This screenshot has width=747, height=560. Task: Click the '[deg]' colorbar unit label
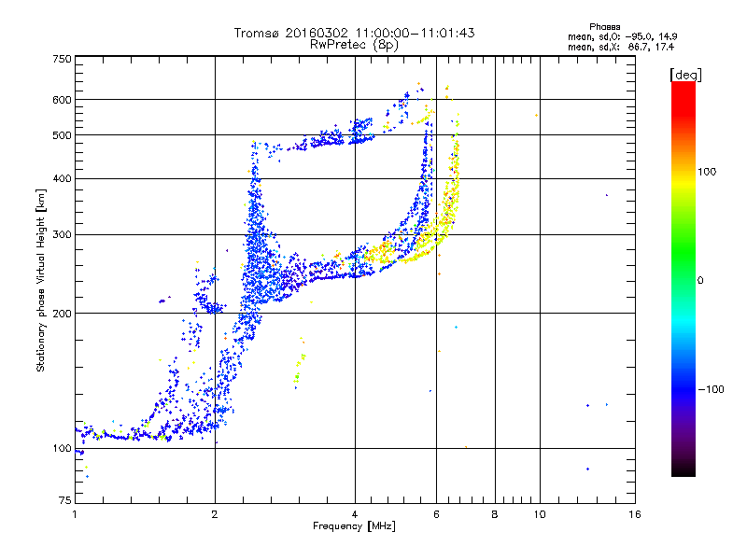(x=685, y=75)
